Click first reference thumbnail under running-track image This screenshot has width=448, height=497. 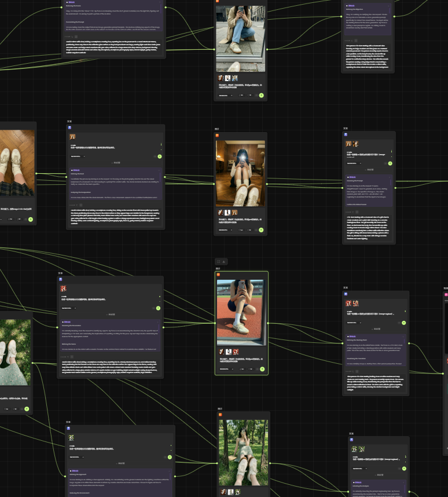pyautogui.click(x=221, y=352)
